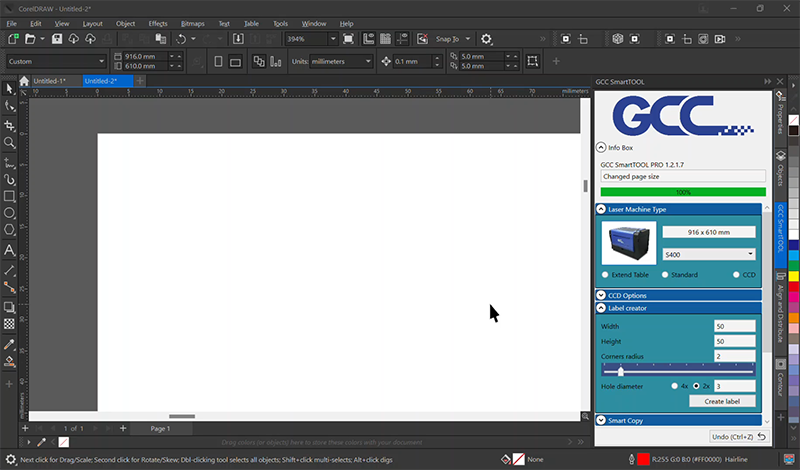Click the Create label button

point(722,401)
